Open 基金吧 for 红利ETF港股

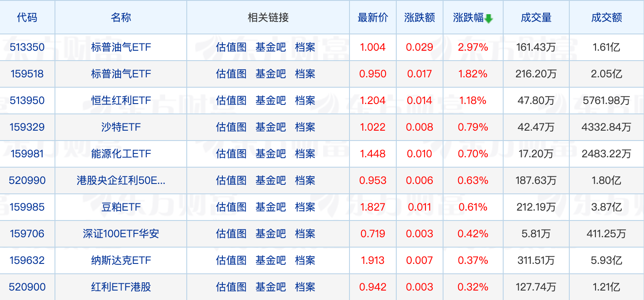tap(270, 287)
